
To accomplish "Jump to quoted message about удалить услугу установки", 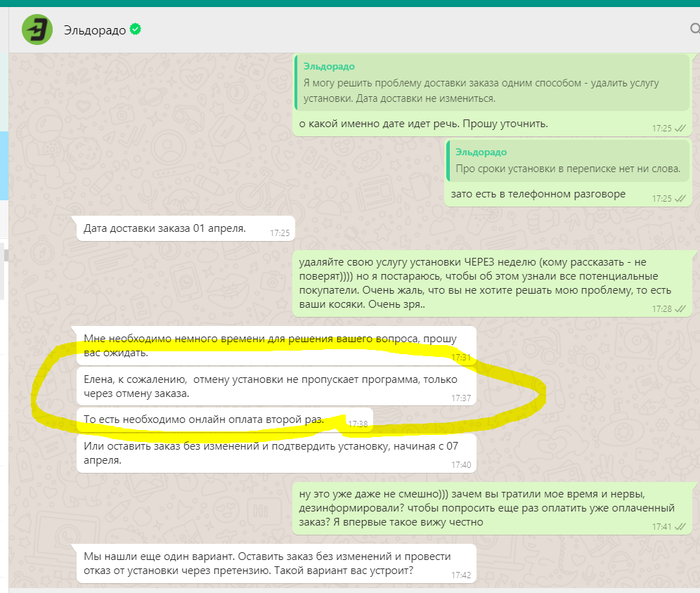I will coord(492,83).
